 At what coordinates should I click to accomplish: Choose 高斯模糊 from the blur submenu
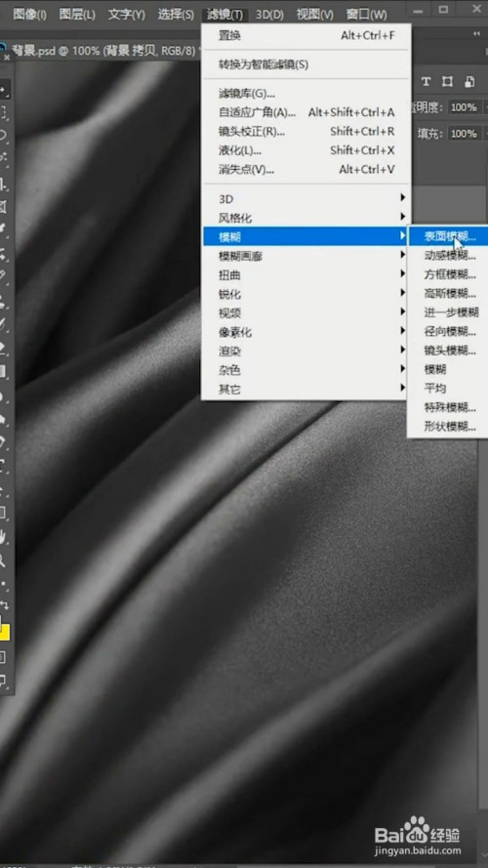tap(449, 293)
